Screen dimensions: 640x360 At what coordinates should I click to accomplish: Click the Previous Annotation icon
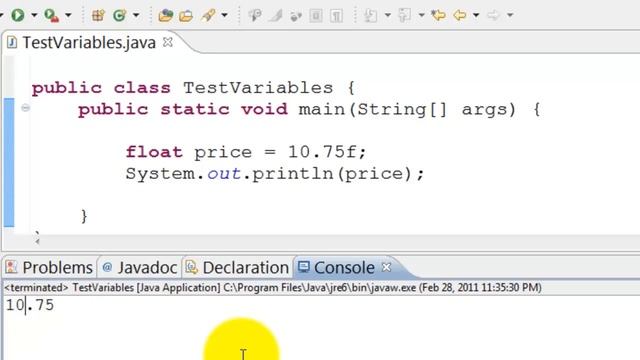coord(404,16)
